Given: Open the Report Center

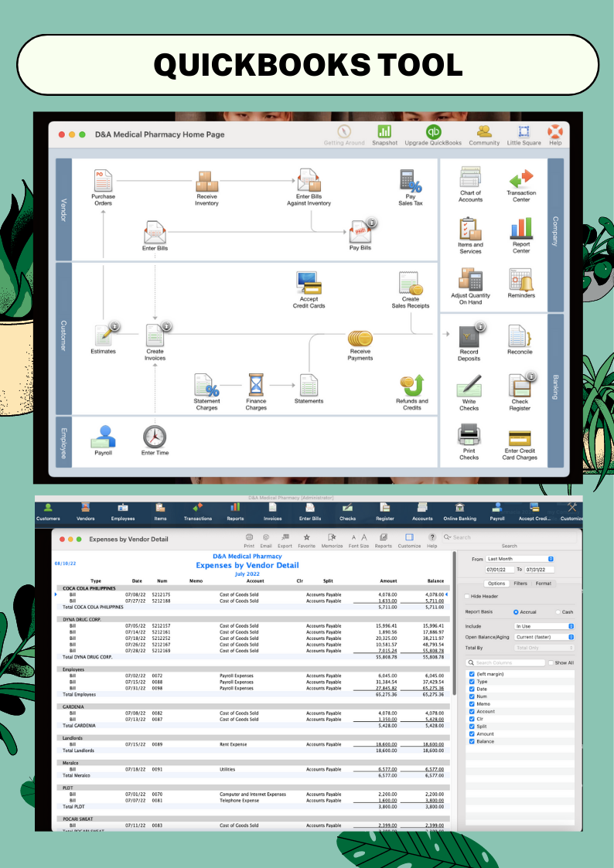Looking at the screenshot, I should 521,229.
